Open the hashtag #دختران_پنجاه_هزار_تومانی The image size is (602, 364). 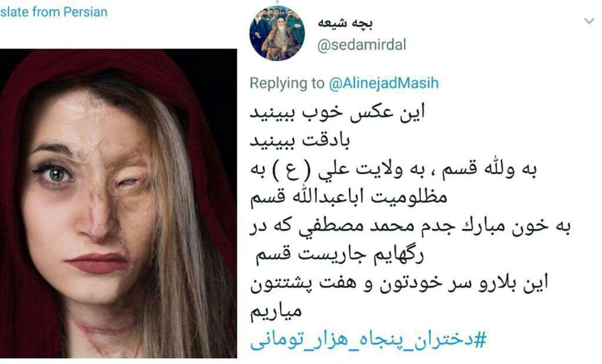368,340
